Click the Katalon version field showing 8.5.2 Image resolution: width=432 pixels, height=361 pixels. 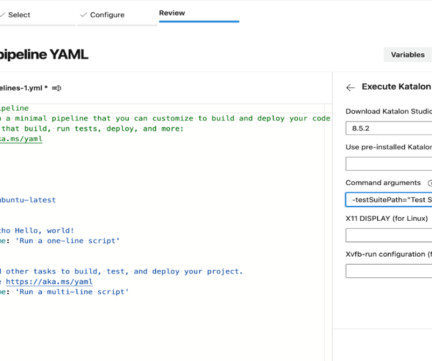pos(389,128)
